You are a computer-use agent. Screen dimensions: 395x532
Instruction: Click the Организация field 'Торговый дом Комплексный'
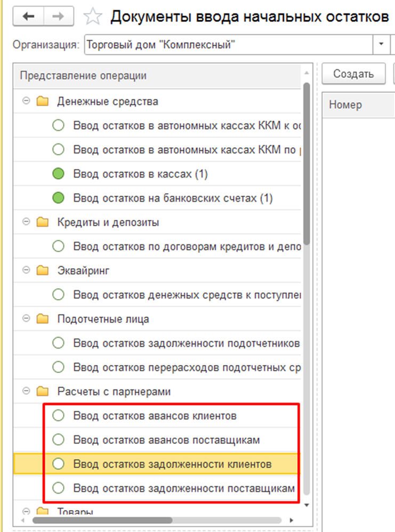pos(229,44)
